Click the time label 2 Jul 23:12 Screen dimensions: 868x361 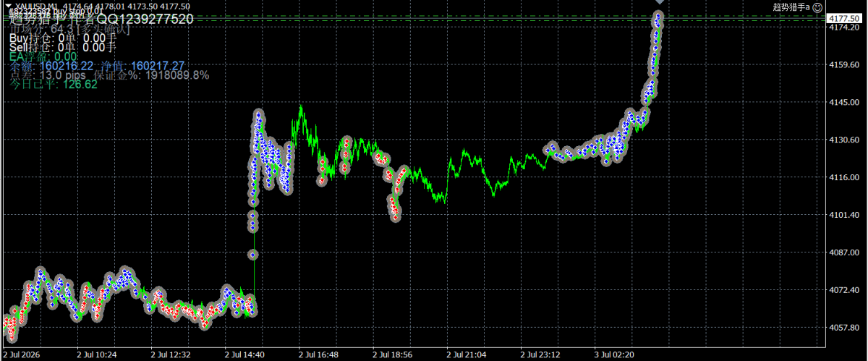tap(541, 355)
